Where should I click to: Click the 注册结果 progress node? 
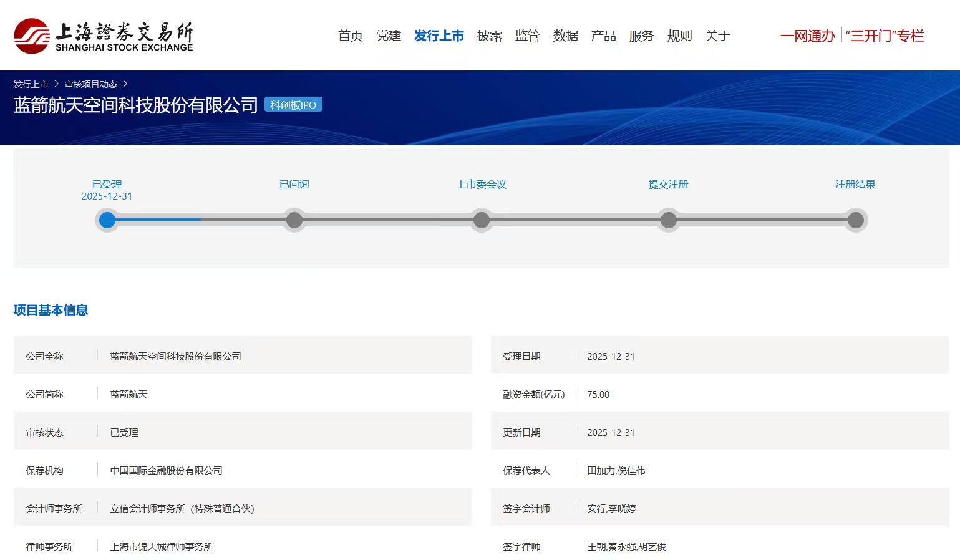point(856,220)
